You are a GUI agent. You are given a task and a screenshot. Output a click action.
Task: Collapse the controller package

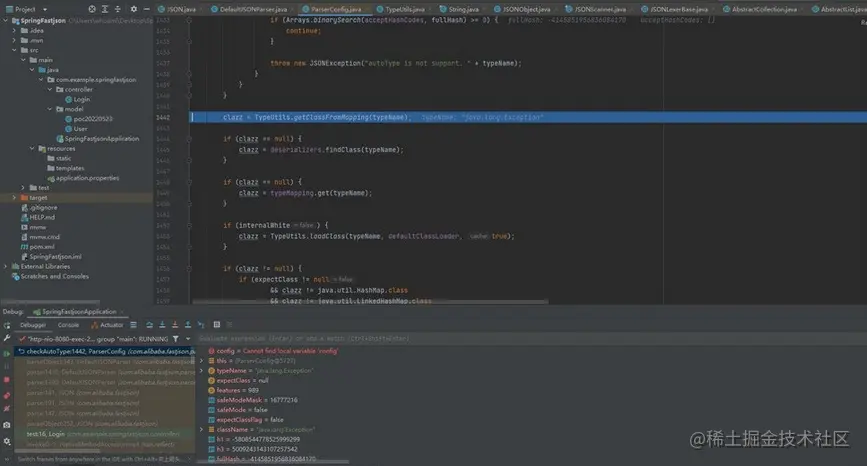tap(50, 90)
